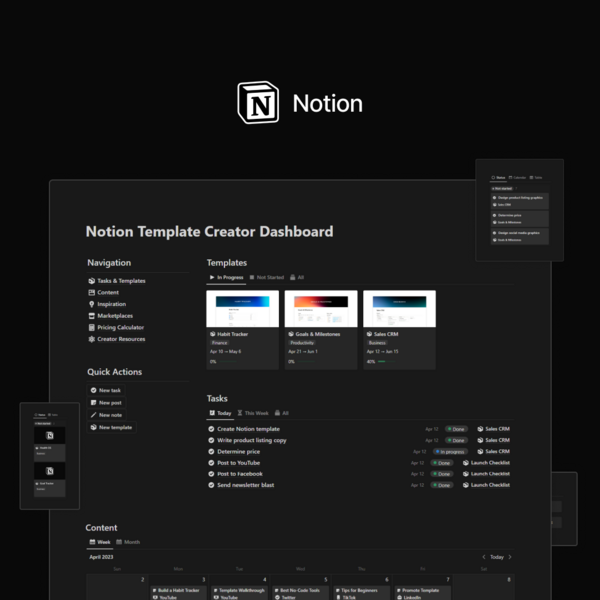
Task: Click the Business tag on Sales CRM
Action: [377, 343]
